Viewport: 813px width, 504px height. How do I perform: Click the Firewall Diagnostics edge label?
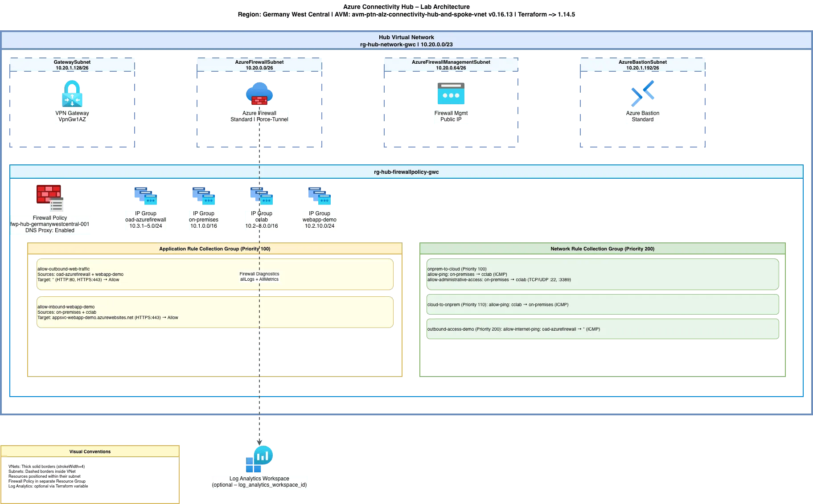(x=259, y=277)
